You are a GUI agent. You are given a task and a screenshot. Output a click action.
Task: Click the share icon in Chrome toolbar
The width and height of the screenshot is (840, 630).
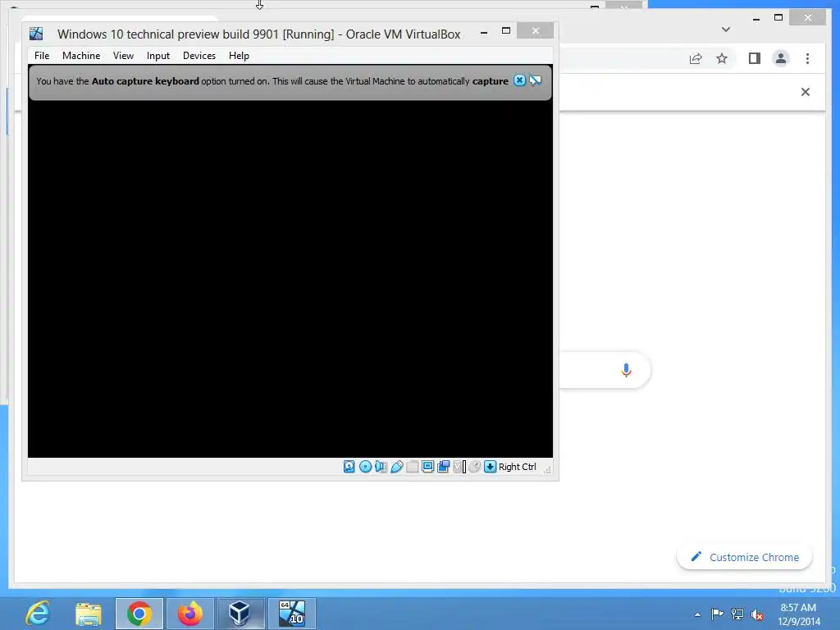pos(696,58)
